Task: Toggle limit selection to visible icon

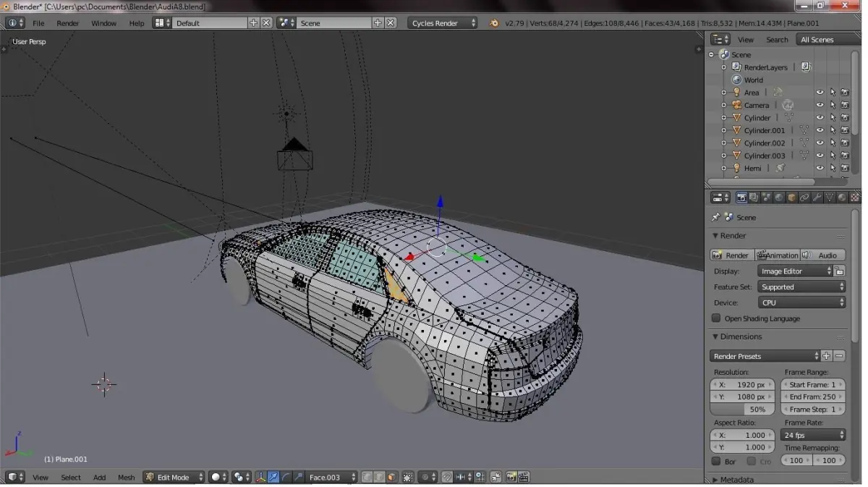Action: 409,478
